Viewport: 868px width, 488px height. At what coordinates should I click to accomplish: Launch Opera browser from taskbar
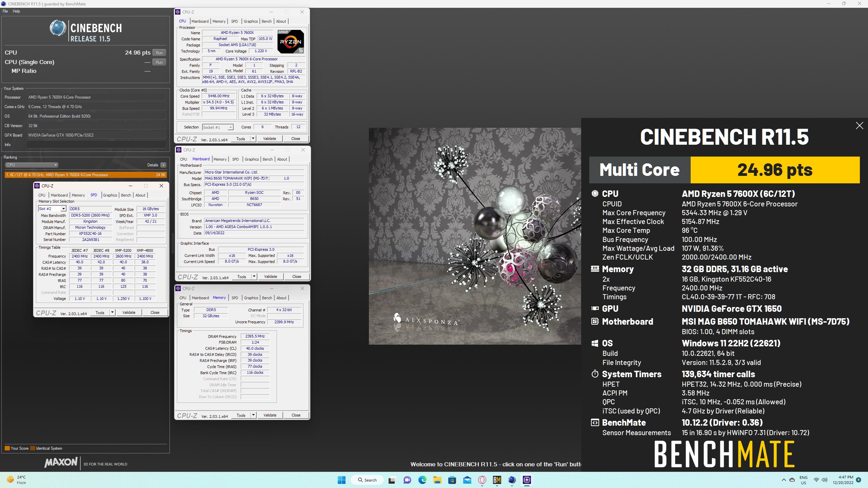(x=482, y=480)
